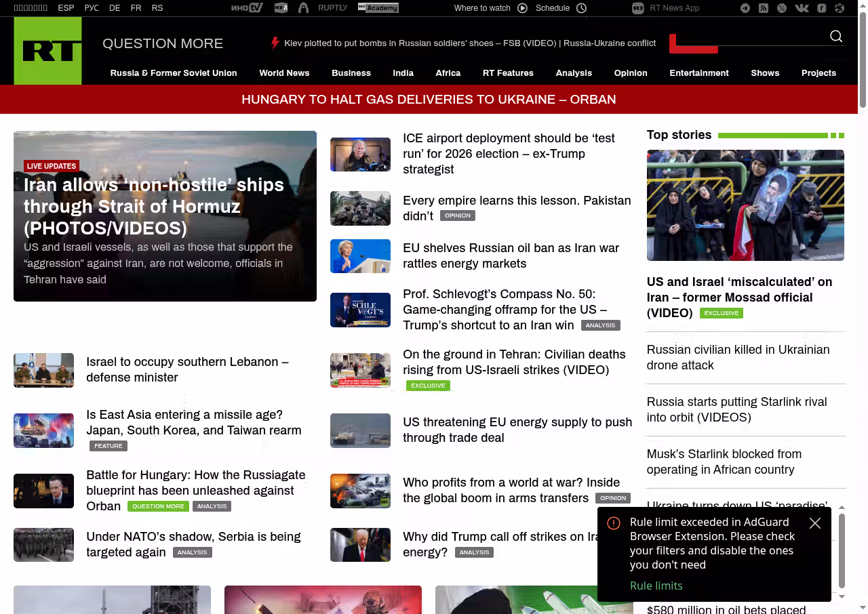Open the World News menu
This screenshot has width=868, height=614.
pos(284,73)
